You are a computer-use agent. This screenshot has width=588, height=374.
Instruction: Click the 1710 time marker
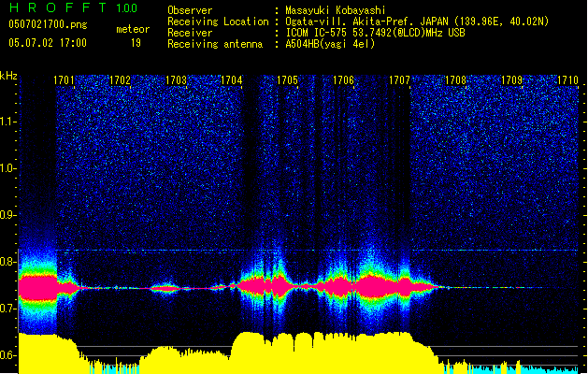[x=567, y=80]
